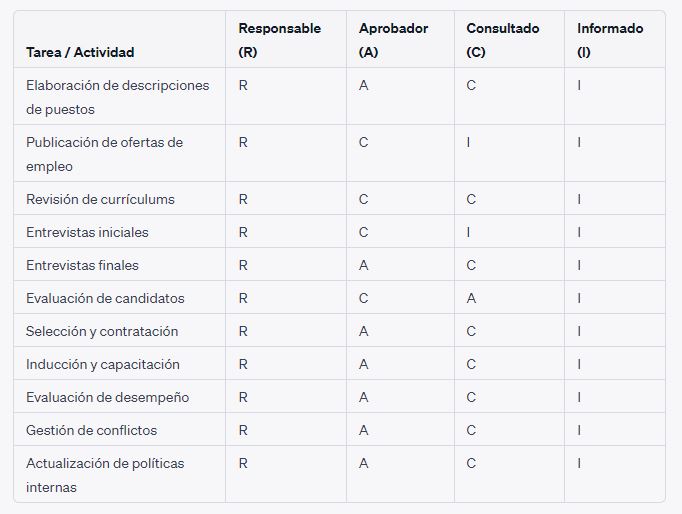Click the "Entrevistas iniciales" task cell
Viewport: 682px width, 514px height.
(x=87, y=232)
